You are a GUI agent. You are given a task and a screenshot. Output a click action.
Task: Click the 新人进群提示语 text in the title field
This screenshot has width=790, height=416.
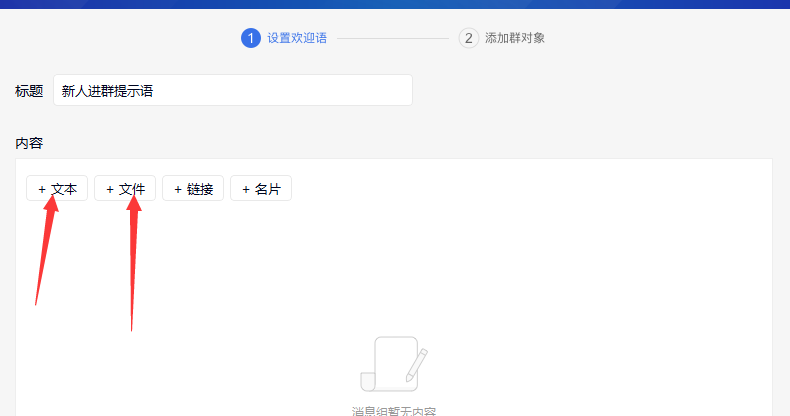click(107, 91)
